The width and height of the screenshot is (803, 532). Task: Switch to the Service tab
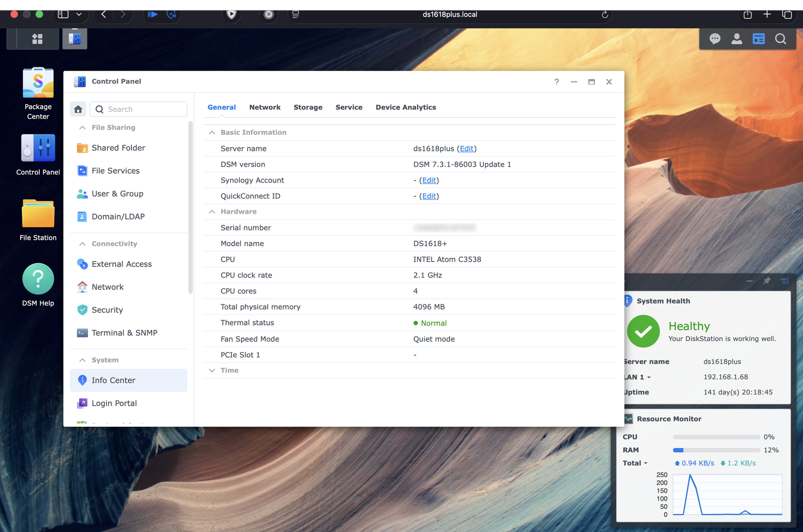pyautogui.click(x=349, y=107)
